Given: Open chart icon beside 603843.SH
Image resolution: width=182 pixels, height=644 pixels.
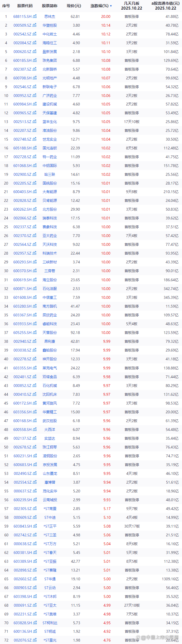Looking at the screenshot, I should 35,526.
